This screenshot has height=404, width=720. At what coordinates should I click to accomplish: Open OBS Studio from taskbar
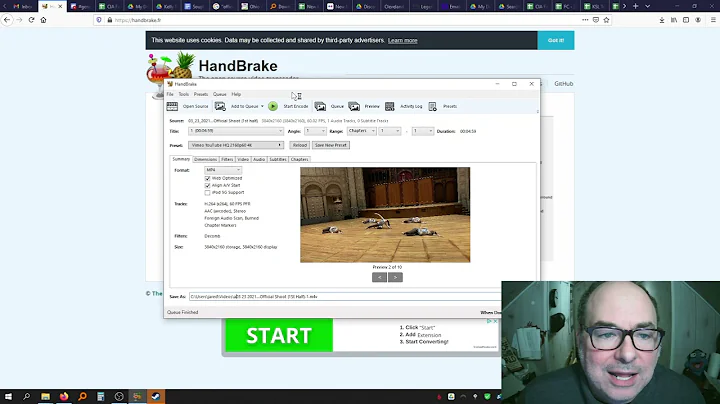[x=119, y=396]
